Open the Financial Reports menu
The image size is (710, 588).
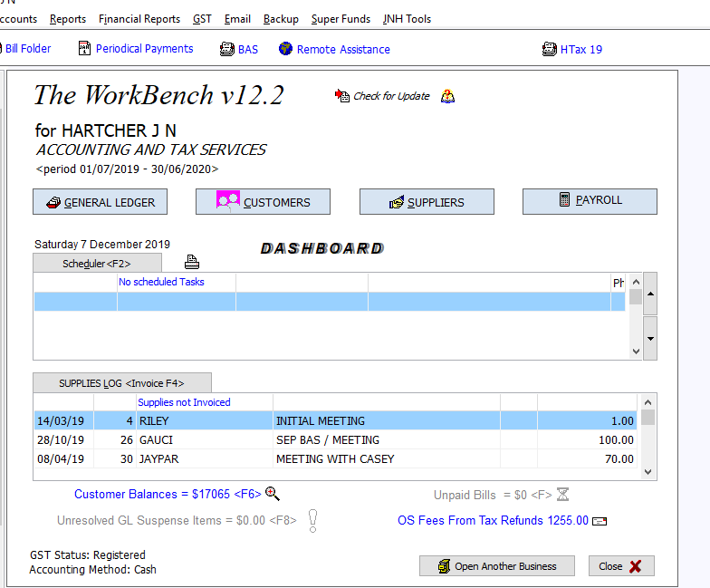pyautogui.click(x=139, y=19)
